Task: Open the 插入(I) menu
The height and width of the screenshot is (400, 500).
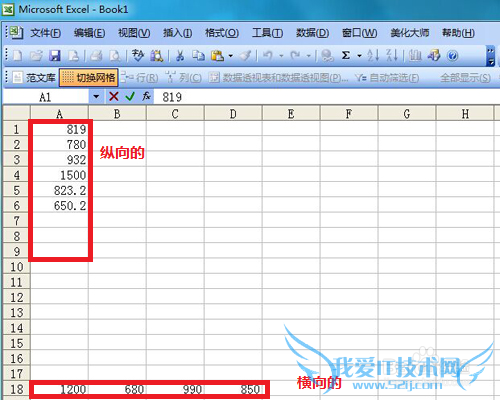Action: click(x=177, y=33)
